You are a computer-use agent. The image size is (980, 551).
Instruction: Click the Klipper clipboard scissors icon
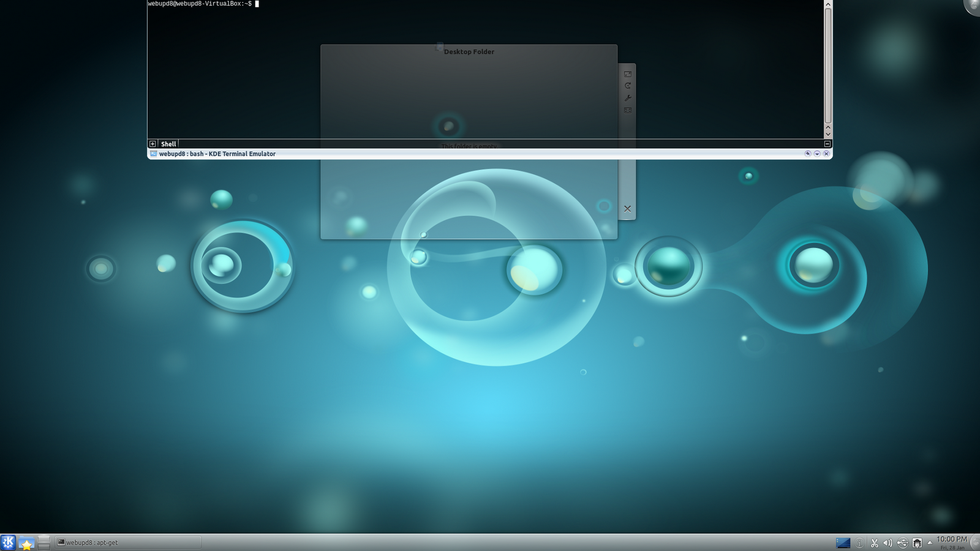(x=874, y=543)
